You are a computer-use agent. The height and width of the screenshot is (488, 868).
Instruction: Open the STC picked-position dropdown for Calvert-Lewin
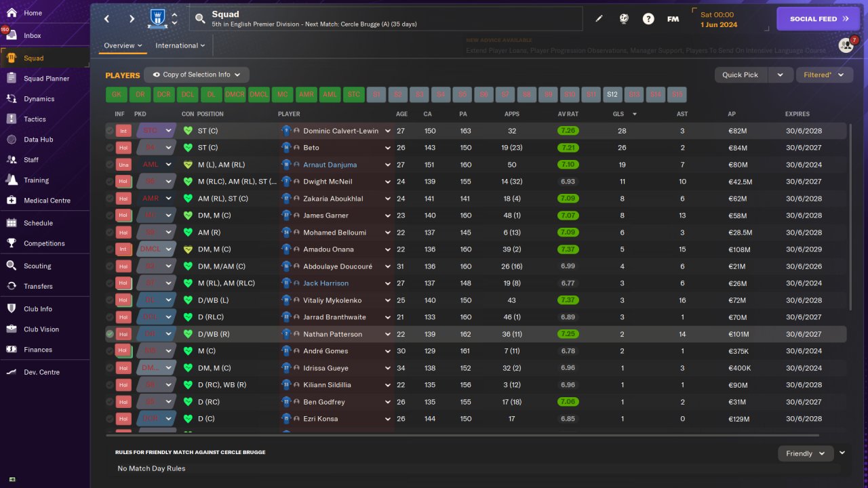pos(155,131)
